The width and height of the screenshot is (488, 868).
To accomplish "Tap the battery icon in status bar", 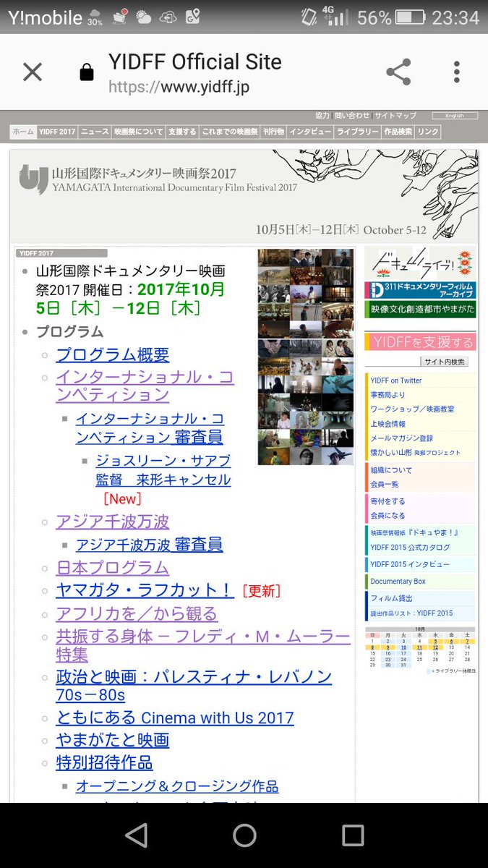I will [410, 17].
